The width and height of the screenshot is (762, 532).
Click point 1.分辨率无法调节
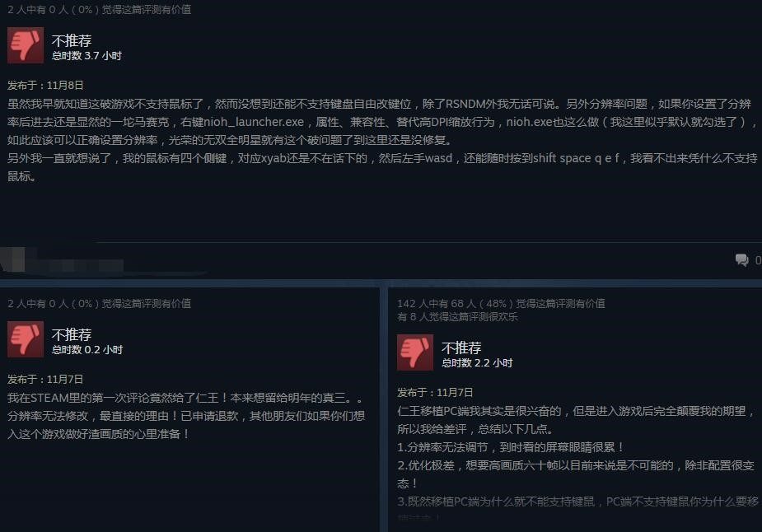pyautogui.click(x=511, y=447)
